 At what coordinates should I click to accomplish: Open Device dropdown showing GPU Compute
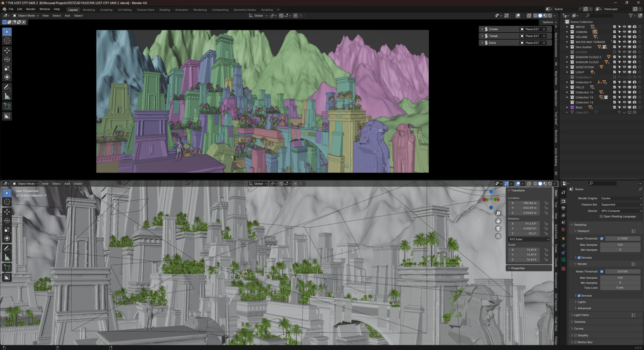[621, 211]
